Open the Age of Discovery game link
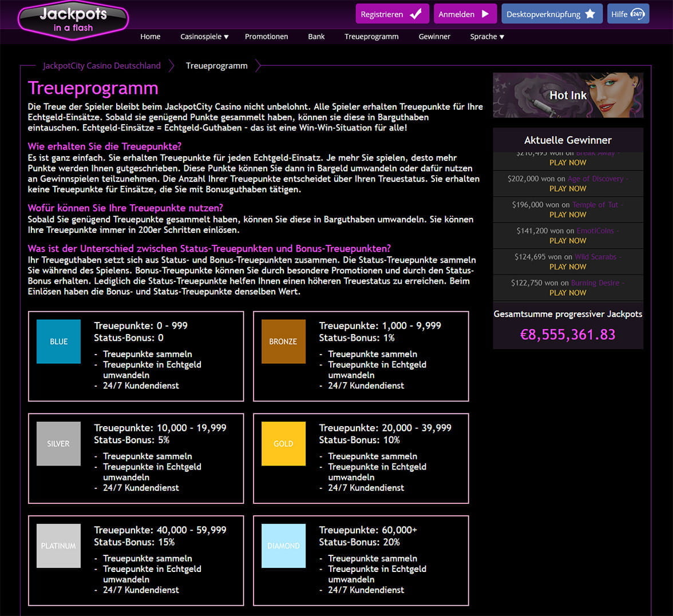The width and height of the screenshot is (673, 616). tap(595, 178)
